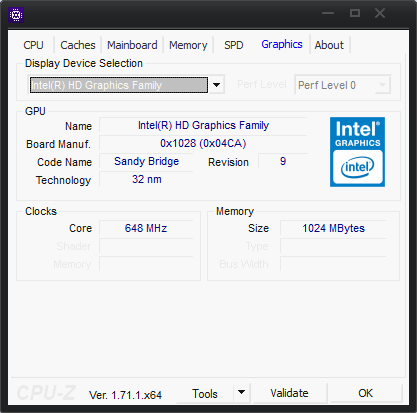Click the Core clock 648 MHz field
This screenshot has width=417, height=413.
pos(146,228)
